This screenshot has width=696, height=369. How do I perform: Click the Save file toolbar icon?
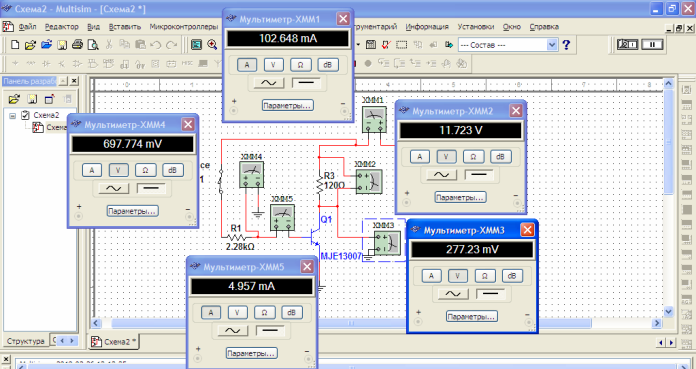click(62, 45)
